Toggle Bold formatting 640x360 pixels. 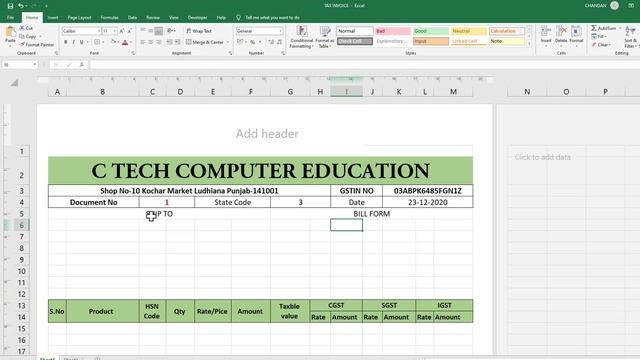65,42
